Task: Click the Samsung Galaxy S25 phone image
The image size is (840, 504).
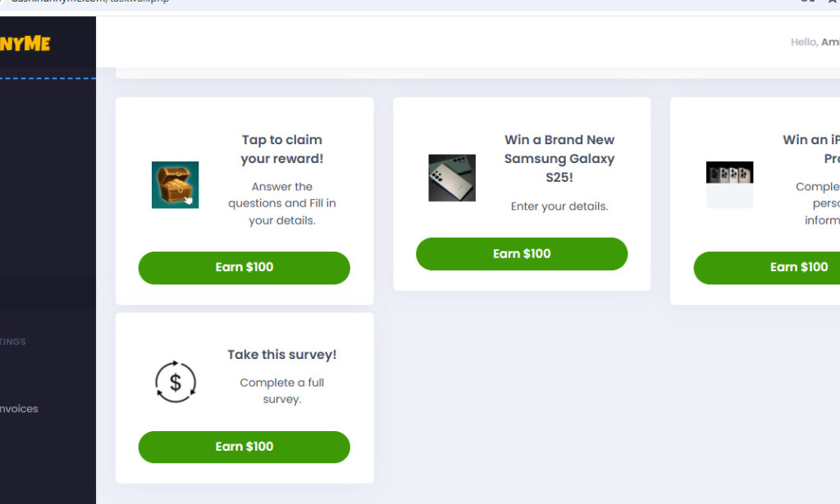Action: pos(451,177)
